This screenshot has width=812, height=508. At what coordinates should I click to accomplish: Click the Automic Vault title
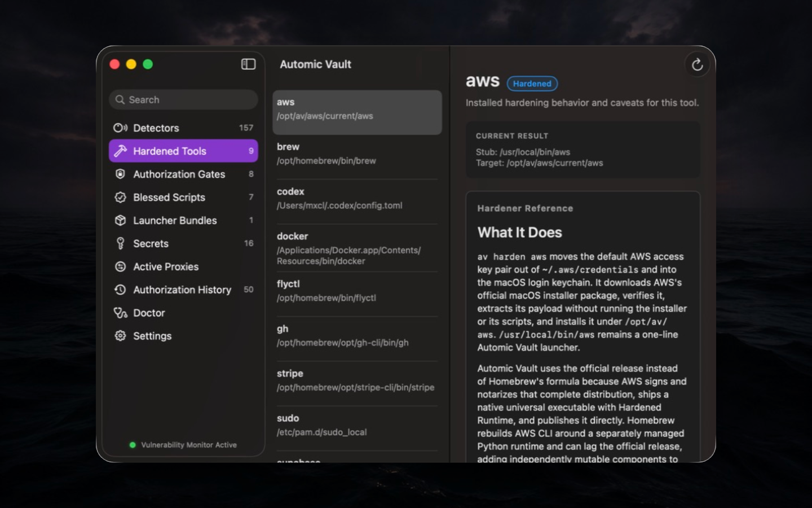(x=315, y=64)
